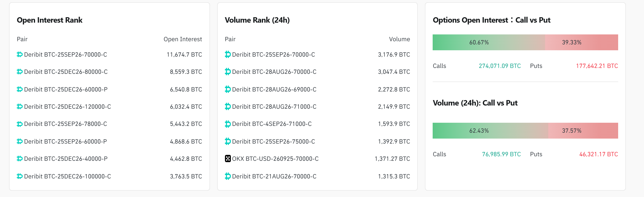Click Deribit logo beside BTC-25DEC26-40000-P
The height and width of the screenshot is (197, 644).
pyautogui.click(x=20, y=159)
